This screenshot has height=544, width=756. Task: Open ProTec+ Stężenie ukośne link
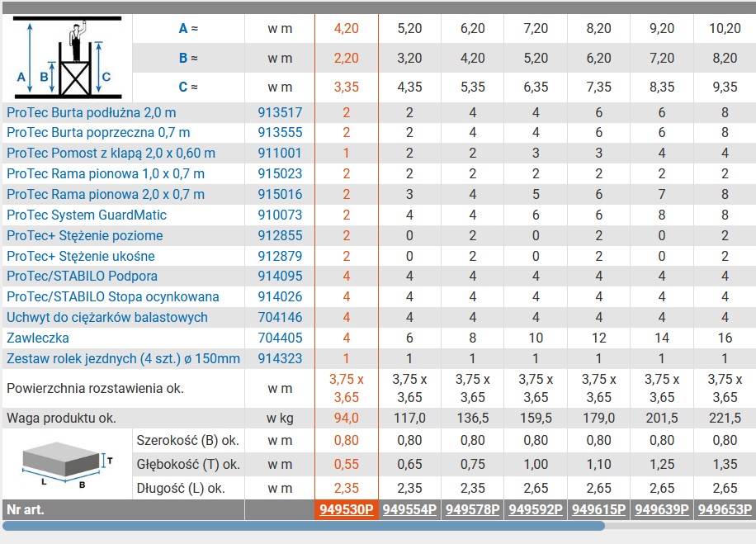click(81, 256)
